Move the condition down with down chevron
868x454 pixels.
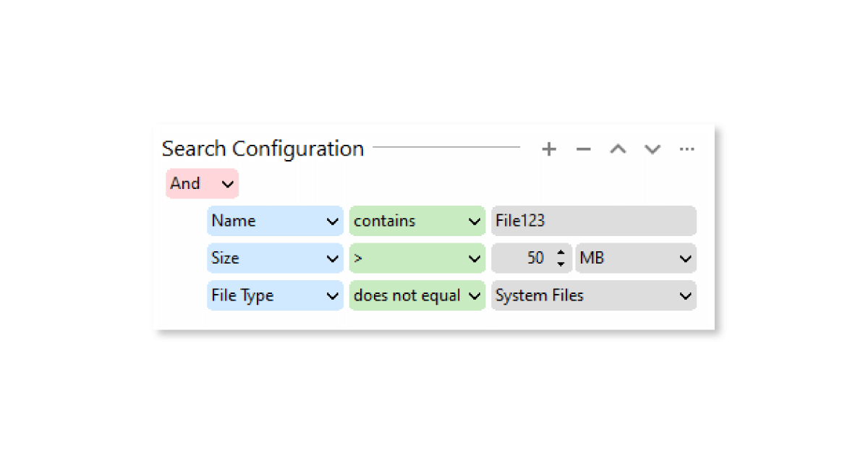[x=652, y=149]
